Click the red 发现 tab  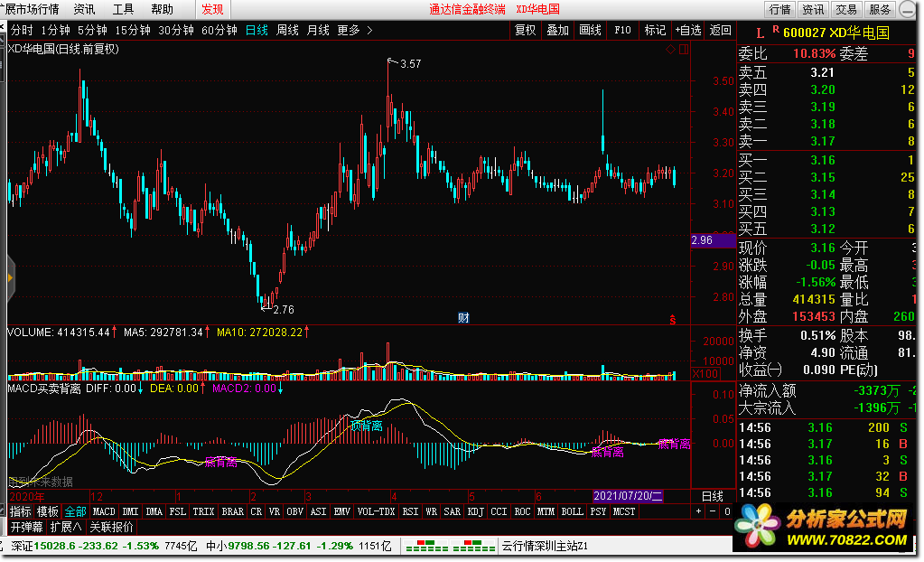click(212, 9)
